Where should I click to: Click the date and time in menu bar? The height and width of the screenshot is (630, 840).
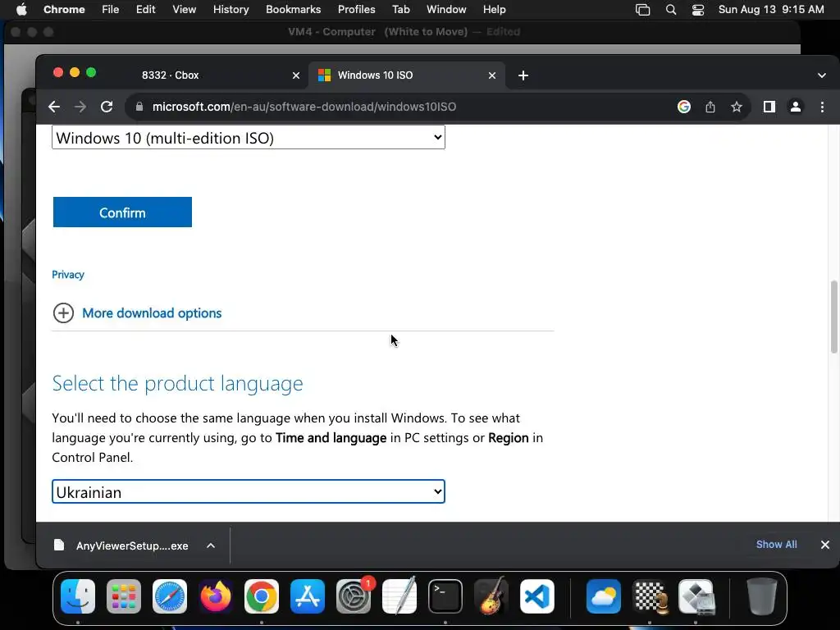click(771, 9)
